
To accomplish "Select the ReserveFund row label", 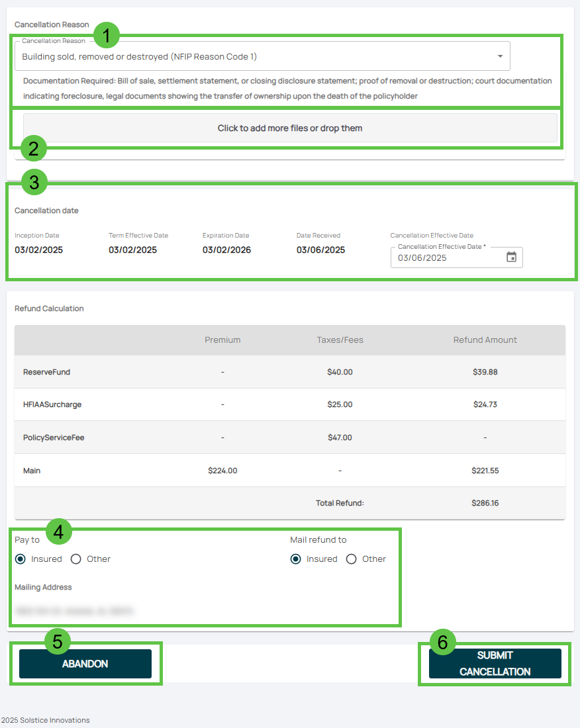I will pyautogui.click(x=46, y=372).
